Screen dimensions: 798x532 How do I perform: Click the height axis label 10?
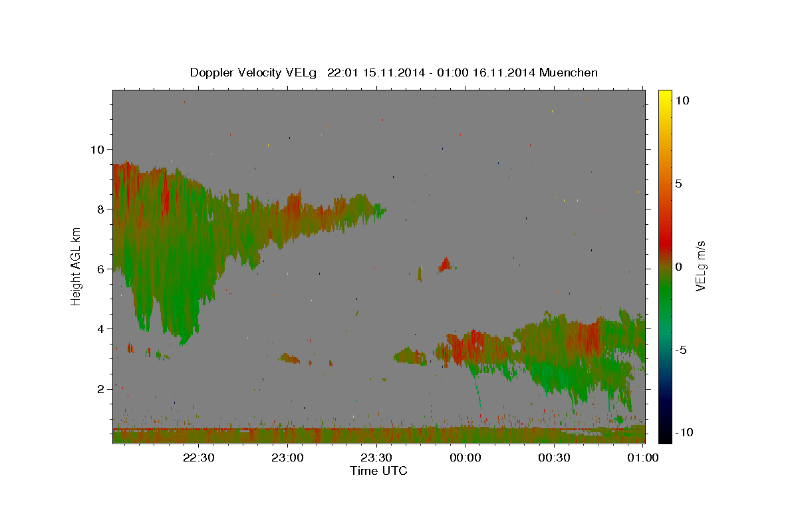(x=97, y=149)
